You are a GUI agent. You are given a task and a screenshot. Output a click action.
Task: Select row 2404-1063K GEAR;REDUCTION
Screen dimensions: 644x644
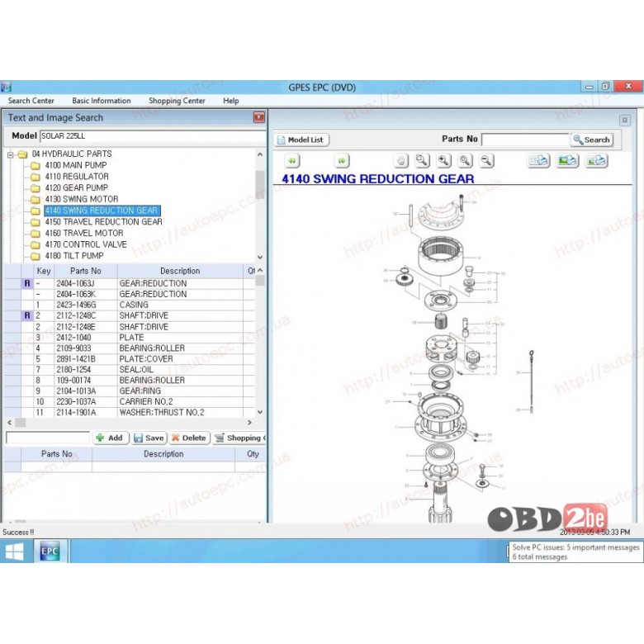pos(130,294)
